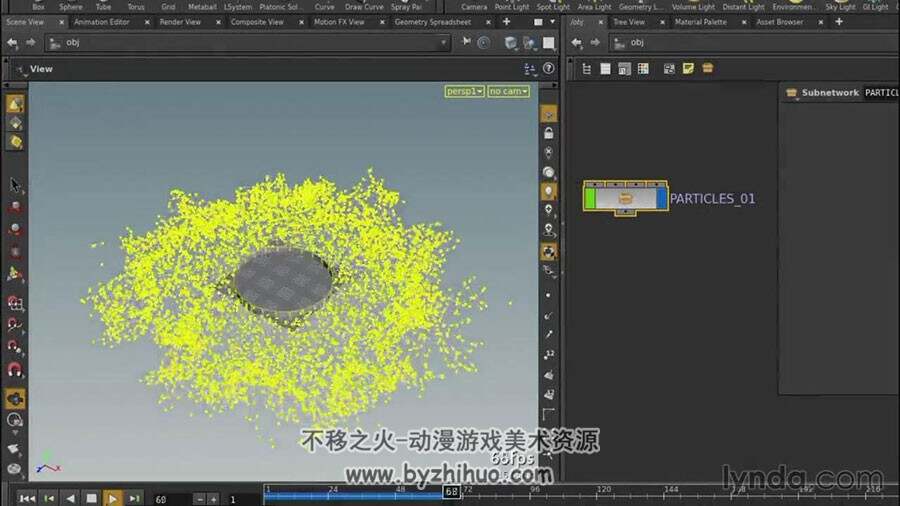Go forward in the network editor history
Image resolution: width=900 pixels, height=506 pixels.
595,42
